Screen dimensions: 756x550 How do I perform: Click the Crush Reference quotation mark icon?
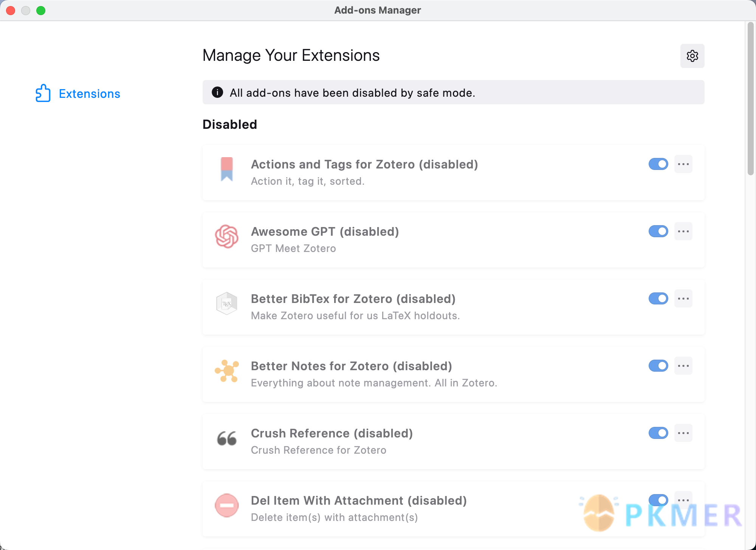coord(226,438)
